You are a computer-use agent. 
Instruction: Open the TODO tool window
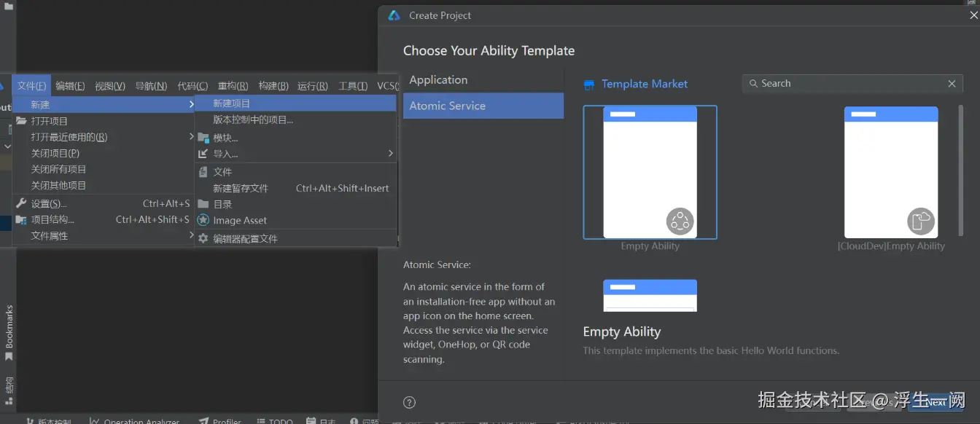[275, 420]
